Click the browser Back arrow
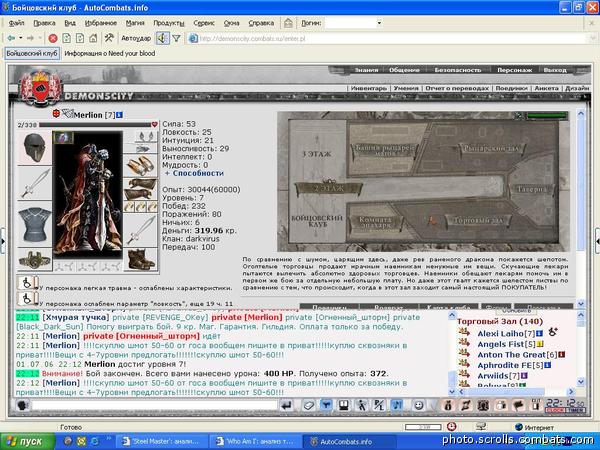Viewport: 600px width, 450px height. click(x=11, y=38)
